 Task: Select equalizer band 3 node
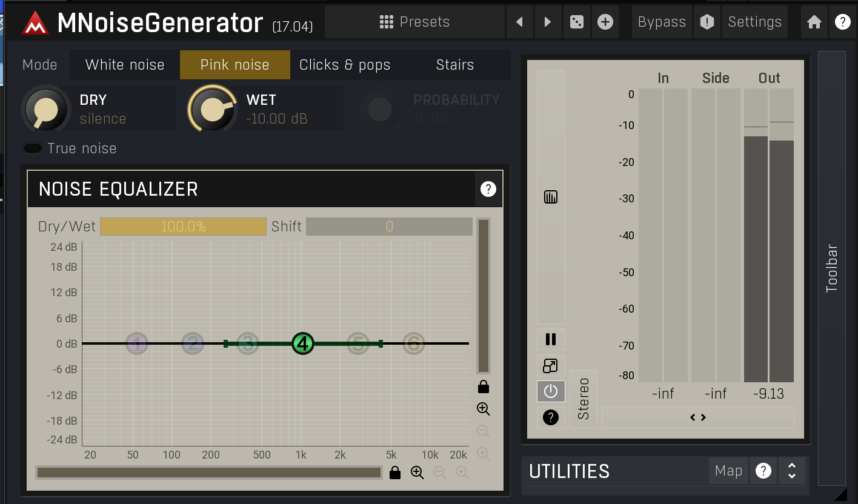click(248, 344)
